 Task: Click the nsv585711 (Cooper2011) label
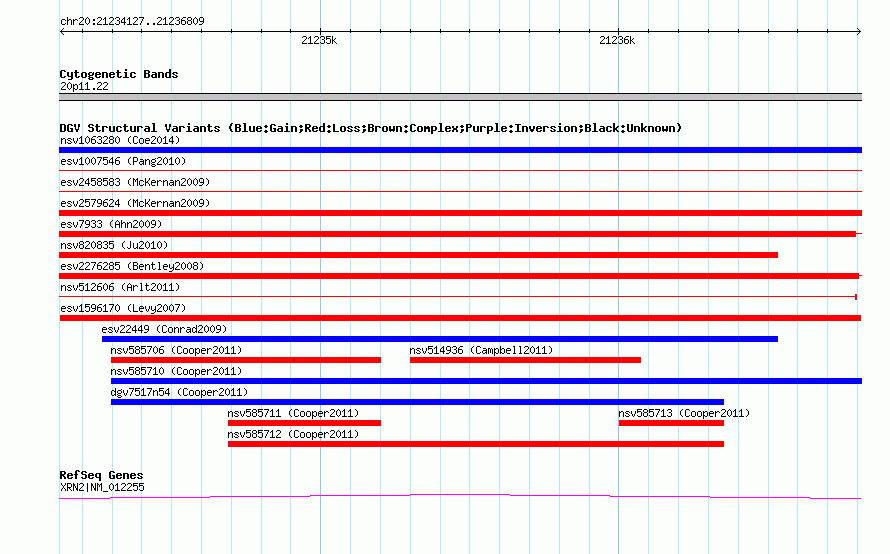(293, 413)
